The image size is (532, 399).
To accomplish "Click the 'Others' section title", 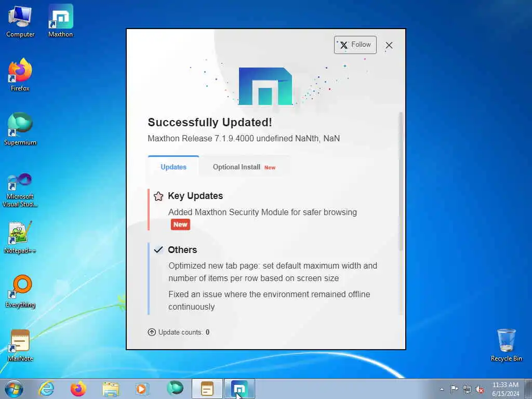I will 182,250.
